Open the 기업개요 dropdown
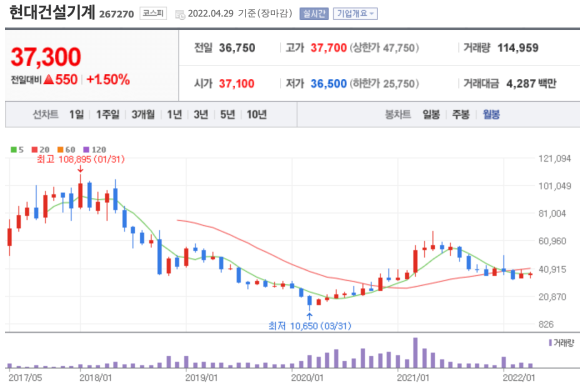The height and width of the screenshot is (391, 580). 355,14
